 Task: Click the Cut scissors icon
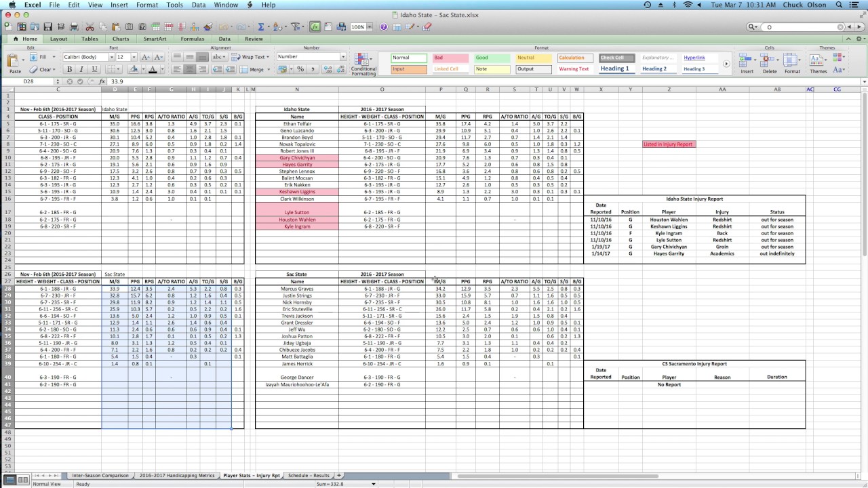[90, 26]
